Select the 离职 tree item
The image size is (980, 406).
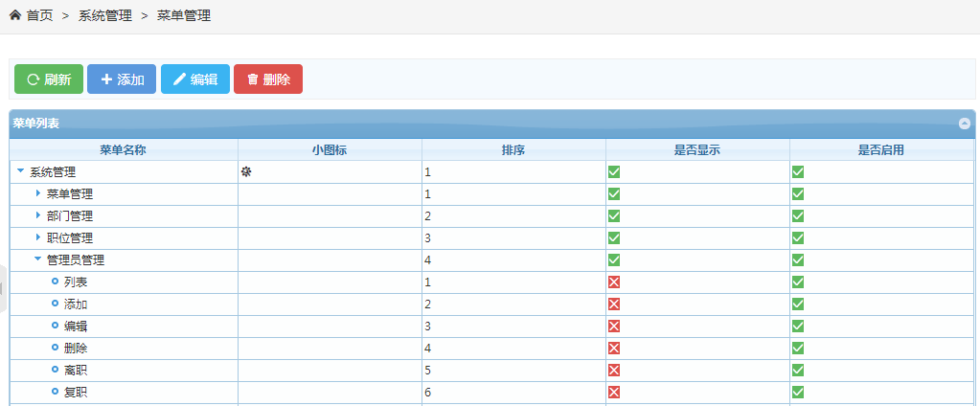point(76,371)
